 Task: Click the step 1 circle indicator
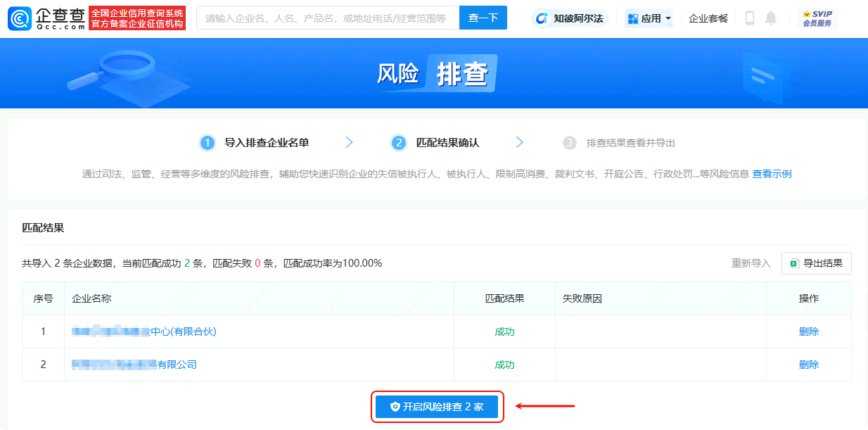click(207, 143)
